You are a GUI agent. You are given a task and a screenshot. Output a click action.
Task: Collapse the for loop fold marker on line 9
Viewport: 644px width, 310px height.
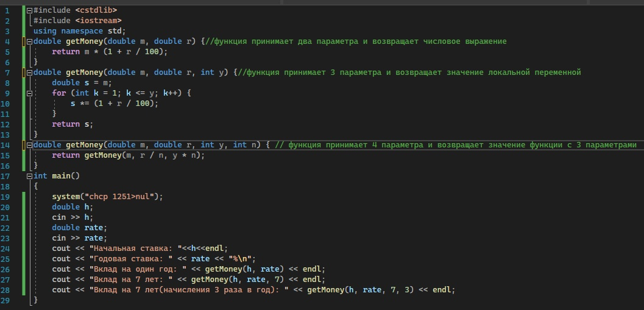30,93
